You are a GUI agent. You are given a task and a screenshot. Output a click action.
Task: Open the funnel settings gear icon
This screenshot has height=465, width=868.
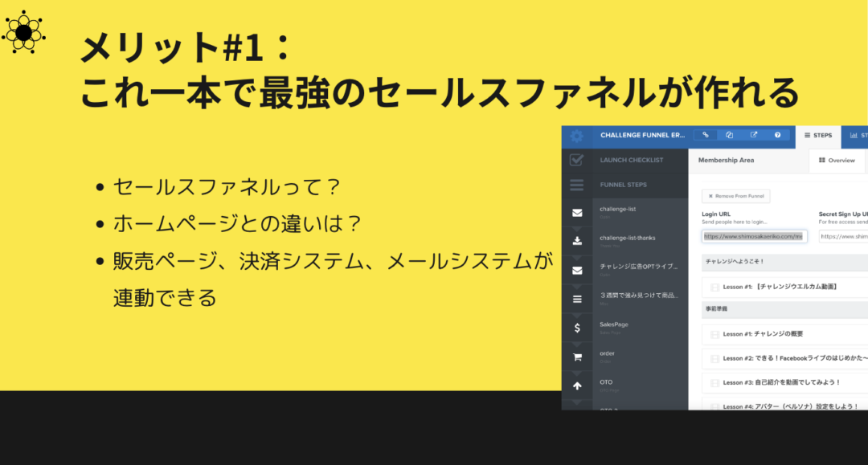coord(578,137)
